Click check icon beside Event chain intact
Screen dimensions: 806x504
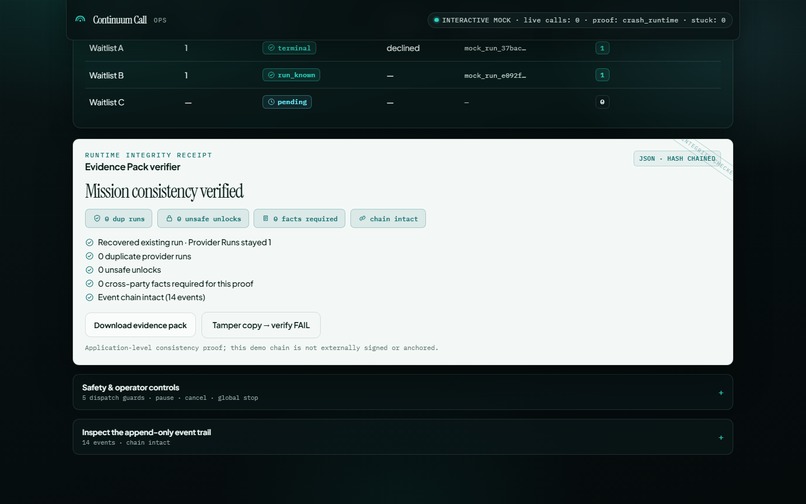pos(89,297)
